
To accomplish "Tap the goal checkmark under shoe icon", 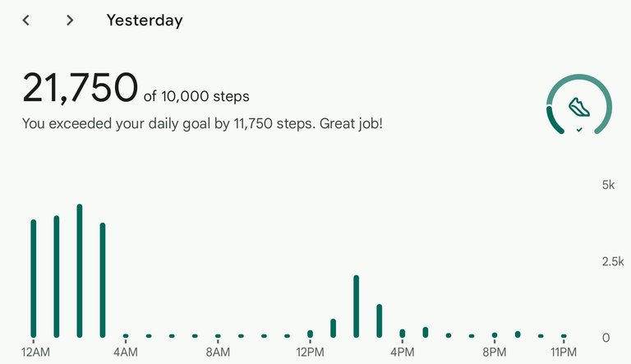I will 579,130.
